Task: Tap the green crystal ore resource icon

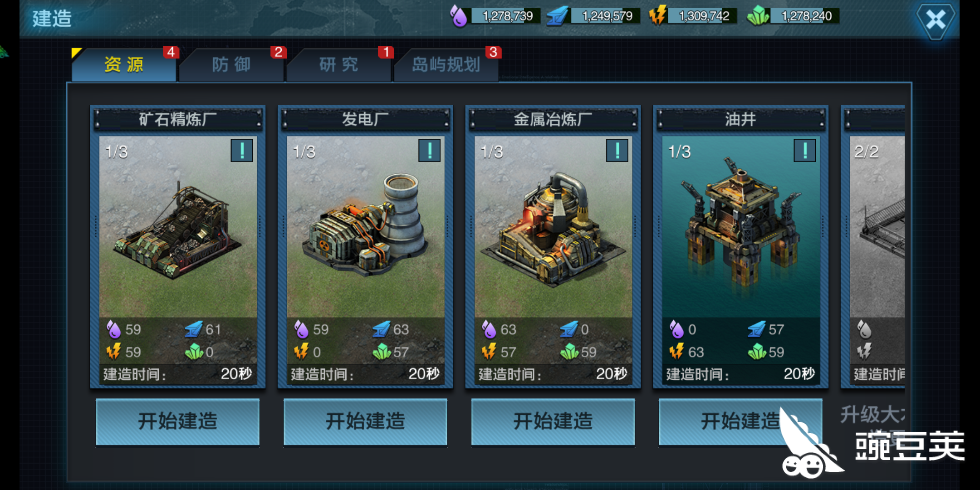Action: [x=758, y=16]
